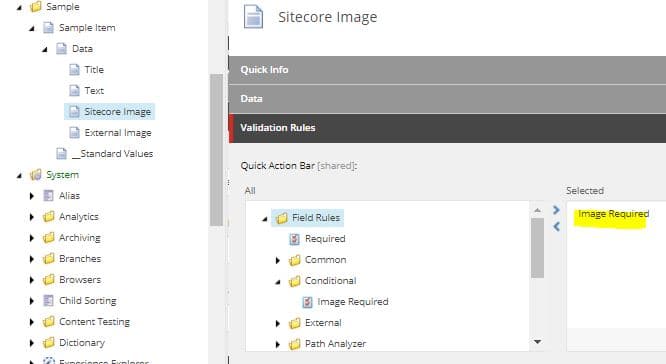Expand the Common rules folder
This screenshot has height=364, width=666.
tap(278, 260)
